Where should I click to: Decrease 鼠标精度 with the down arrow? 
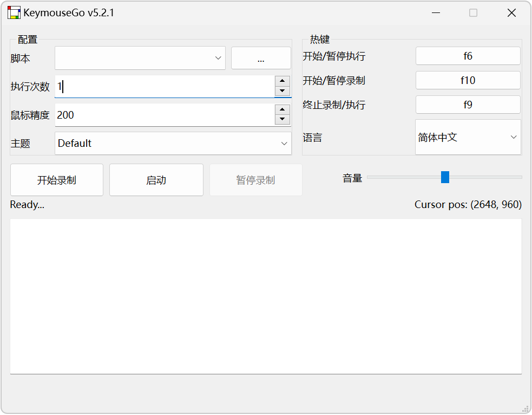coord(283,119)
